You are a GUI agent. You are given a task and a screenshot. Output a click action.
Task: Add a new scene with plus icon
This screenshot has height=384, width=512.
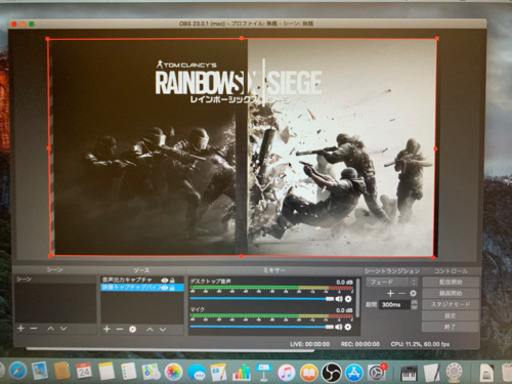click(21, 328)
